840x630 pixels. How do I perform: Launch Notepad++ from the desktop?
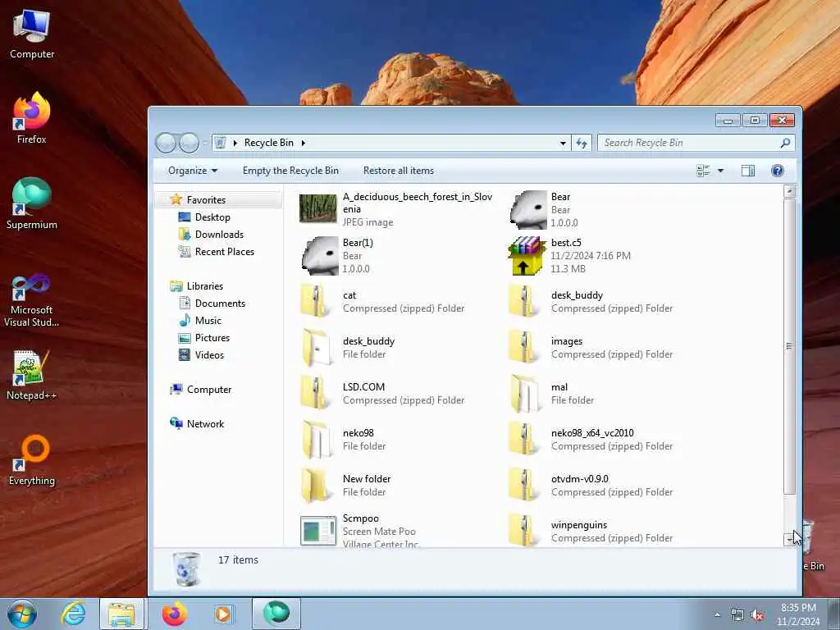(x=32, y=375)
